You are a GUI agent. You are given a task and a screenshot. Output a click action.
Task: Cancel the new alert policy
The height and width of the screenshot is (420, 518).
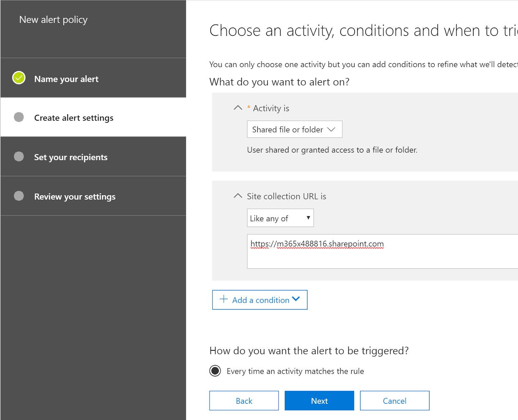tap(394, 401)
